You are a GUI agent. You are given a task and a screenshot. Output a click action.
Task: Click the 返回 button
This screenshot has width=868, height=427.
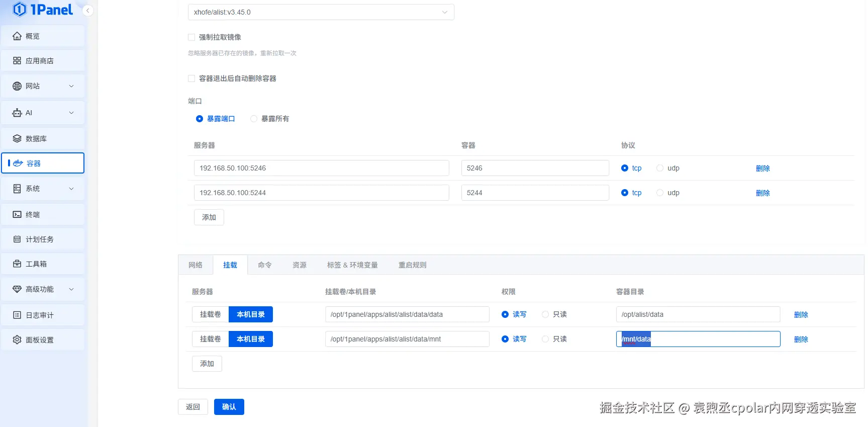point(193,407)
